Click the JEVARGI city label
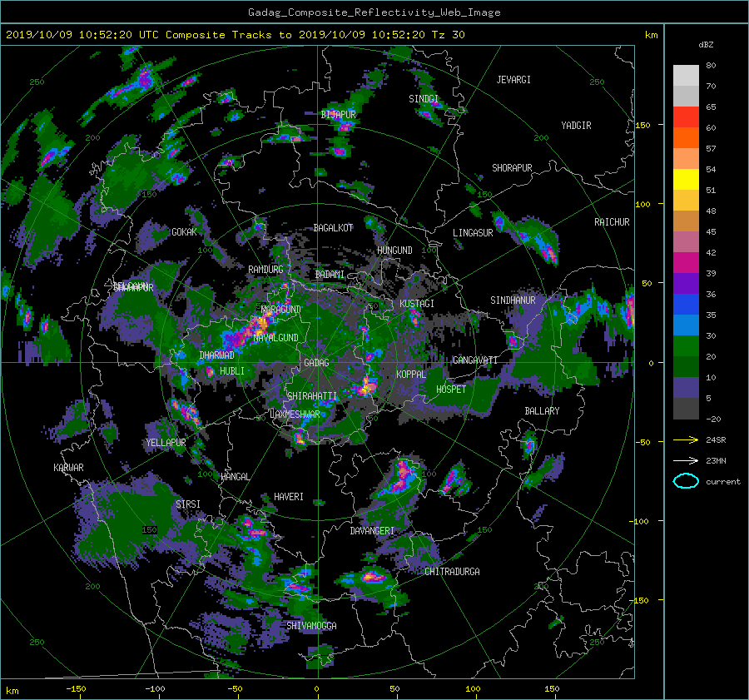Screen dimensions: 749x700 click(x=513, y=80)
